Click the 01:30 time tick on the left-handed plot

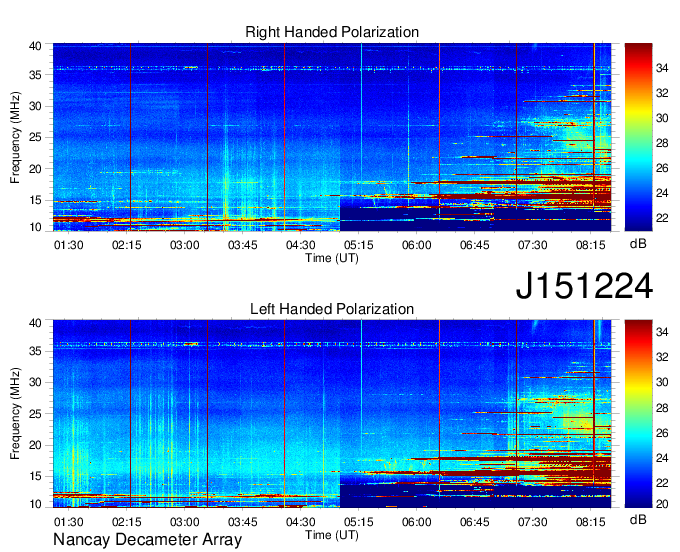coord(69,522)
